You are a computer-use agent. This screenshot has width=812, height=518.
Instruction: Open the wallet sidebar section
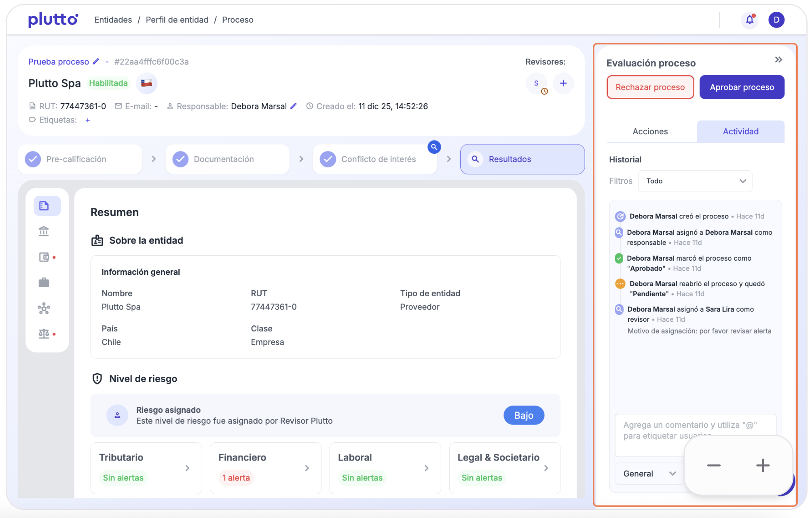tap(44, 257)
